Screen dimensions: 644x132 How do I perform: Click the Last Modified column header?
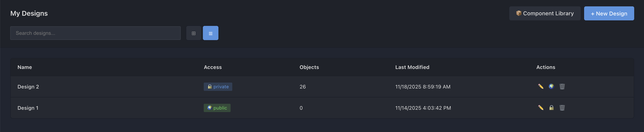pos(412,67)
